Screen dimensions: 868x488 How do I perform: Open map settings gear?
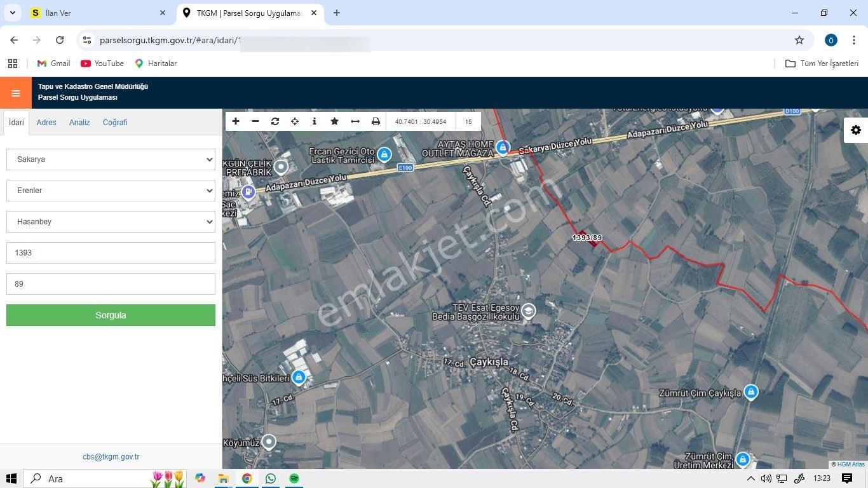click(856, 130)
